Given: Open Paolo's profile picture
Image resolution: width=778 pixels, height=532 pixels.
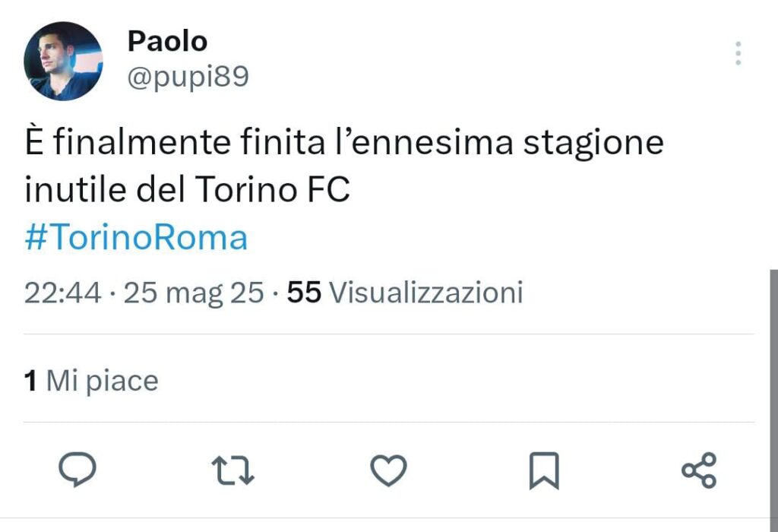Looking at the screenshot, I should pyautogui.click(x=63, y=62).
